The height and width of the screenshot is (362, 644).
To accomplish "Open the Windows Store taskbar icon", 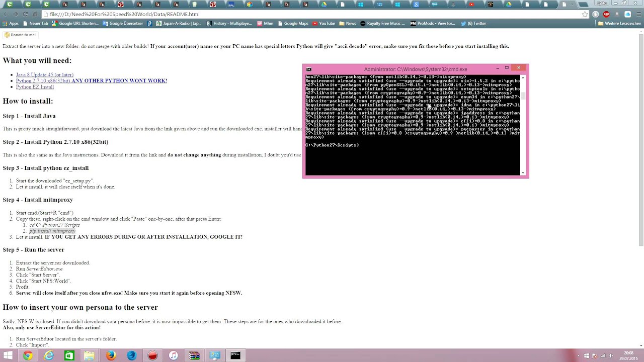I will (x=69, y=355).
